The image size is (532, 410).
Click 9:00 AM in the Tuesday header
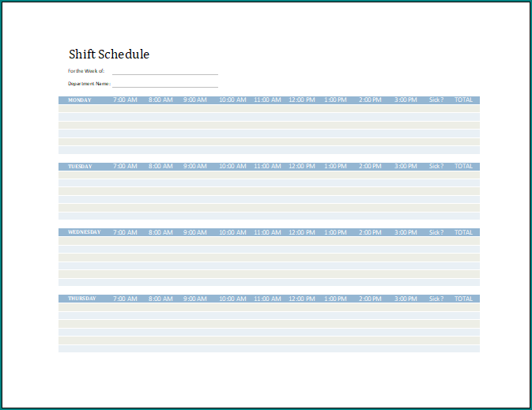click(195, 166)
